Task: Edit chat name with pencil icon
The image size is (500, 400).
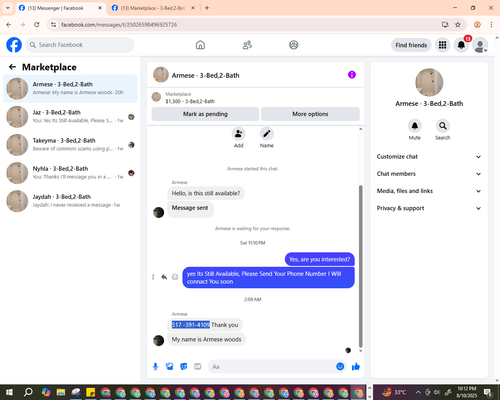Action: [x=267, y=134]
